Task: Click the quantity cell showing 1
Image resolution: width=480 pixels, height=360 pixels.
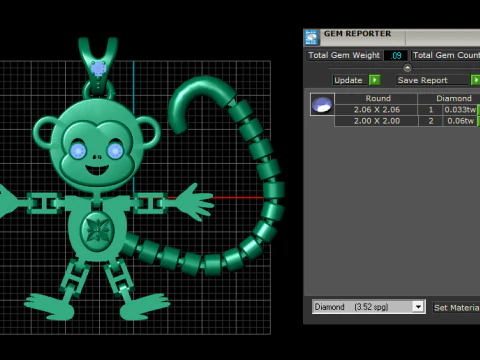Action: click(x=431, y=110)
